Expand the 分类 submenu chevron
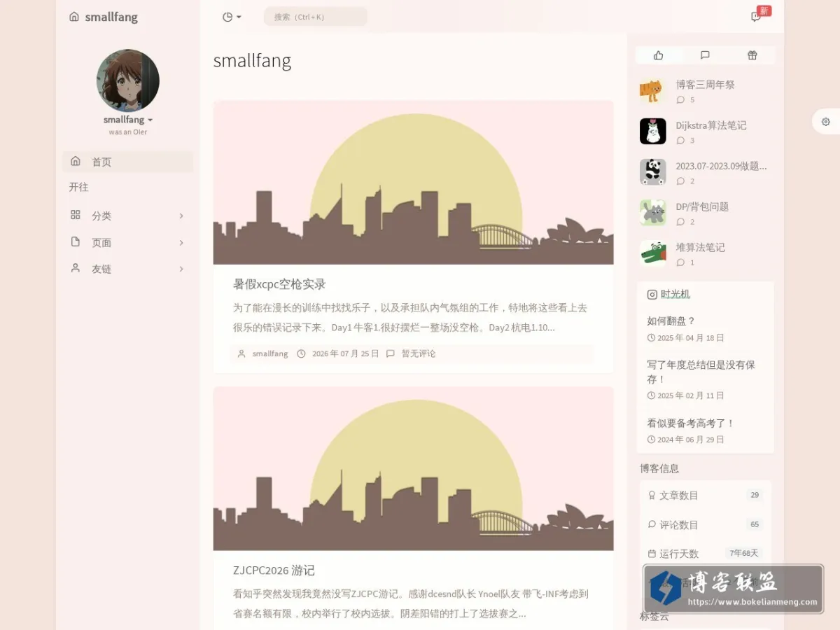 coord(181,216)
